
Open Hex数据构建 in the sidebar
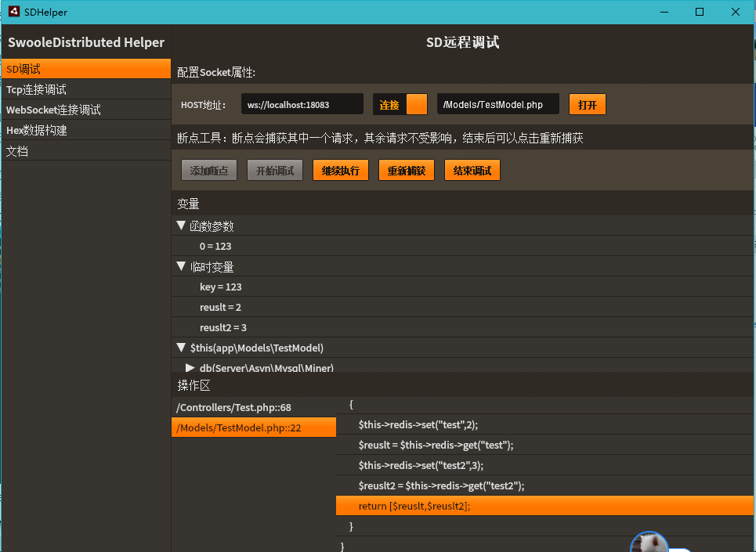coord(85,131)
